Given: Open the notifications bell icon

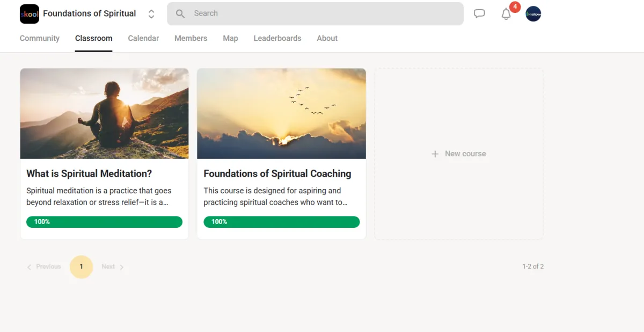Looking at the screenshot, I should 506,15.
